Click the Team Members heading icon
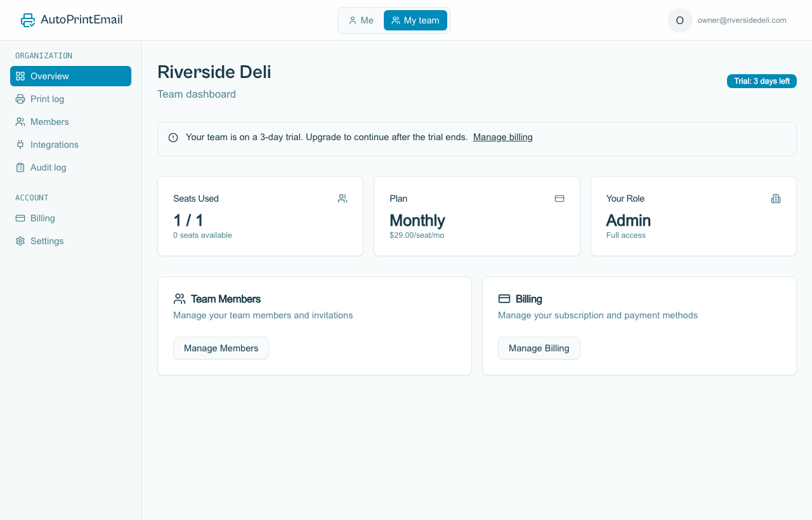 pyautogui.click(x=180, y=299)
